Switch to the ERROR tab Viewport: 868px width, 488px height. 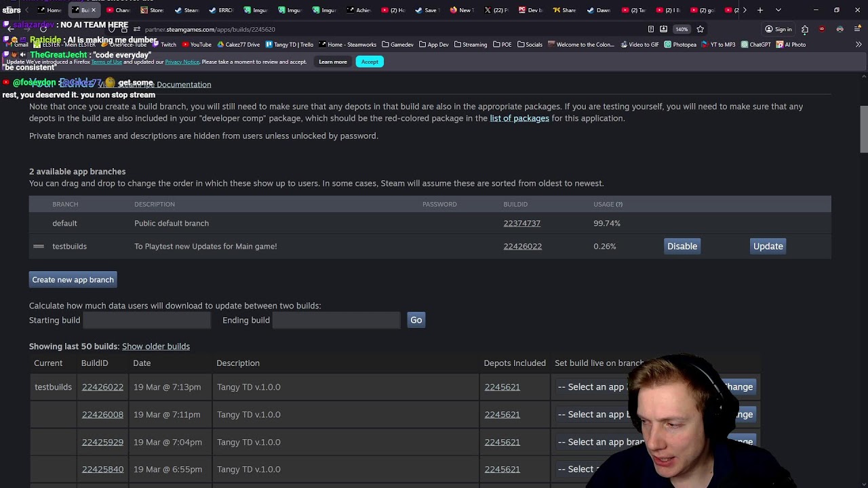(x=221, y=10)
